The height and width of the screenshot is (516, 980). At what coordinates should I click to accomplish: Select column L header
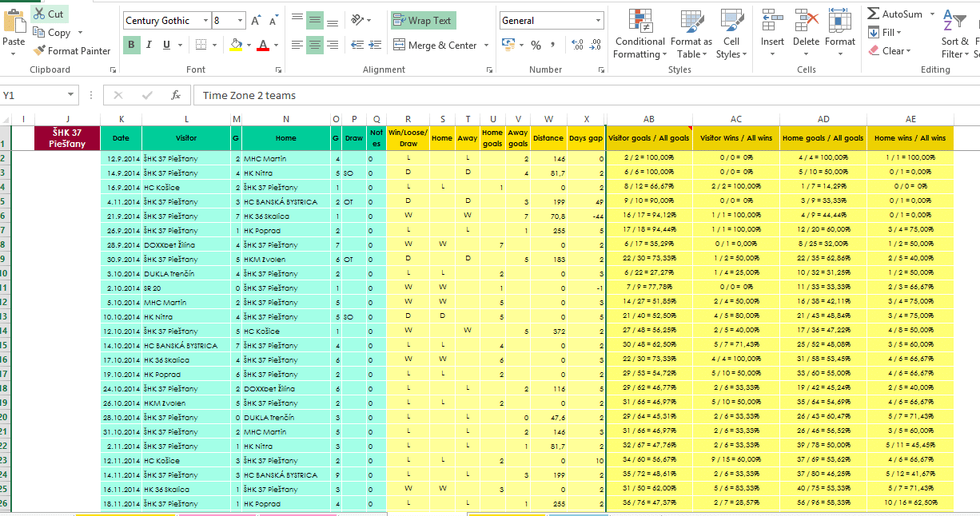(x=186, y=119)
